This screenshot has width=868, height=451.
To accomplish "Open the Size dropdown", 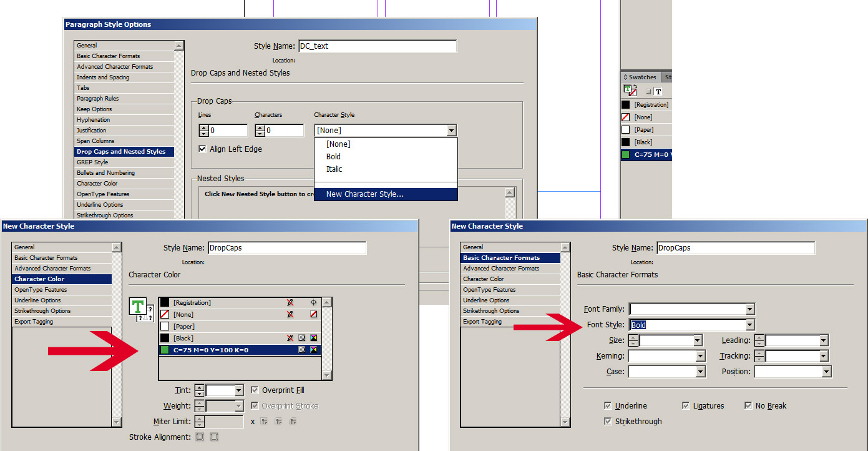I will [698, 340].
